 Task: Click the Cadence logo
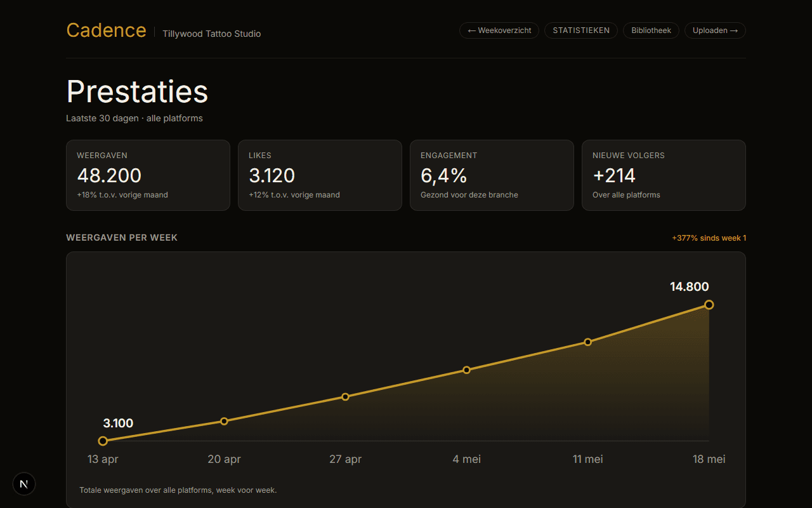[106, 30]
